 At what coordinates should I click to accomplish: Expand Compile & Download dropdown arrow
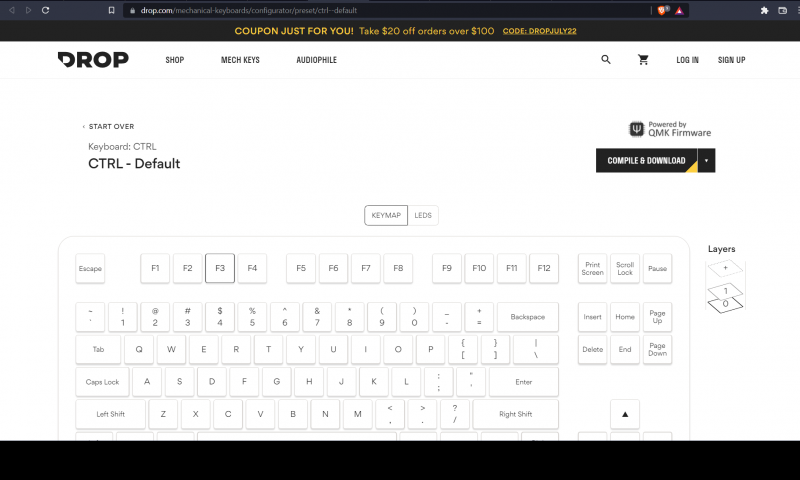pos(707,161)
